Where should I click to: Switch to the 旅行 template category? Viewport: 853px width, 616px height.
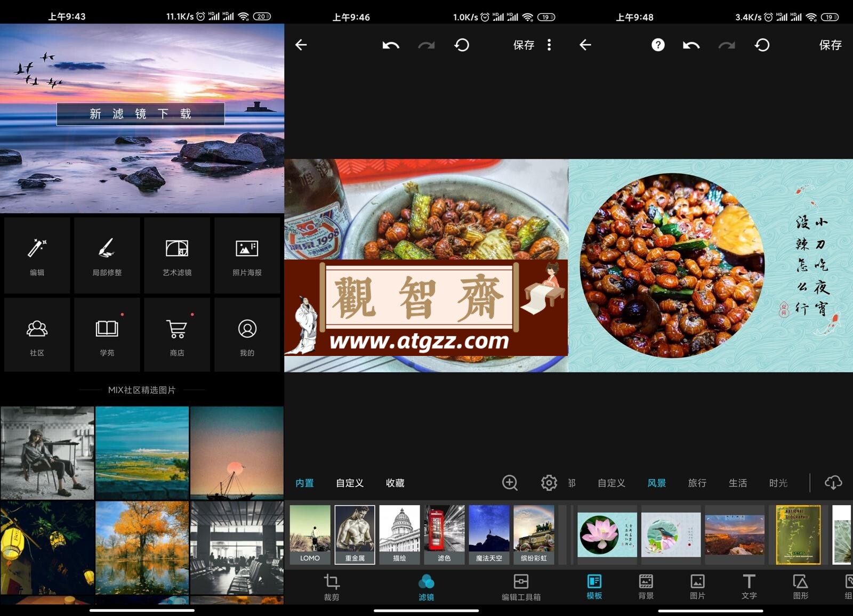(697, 483)
